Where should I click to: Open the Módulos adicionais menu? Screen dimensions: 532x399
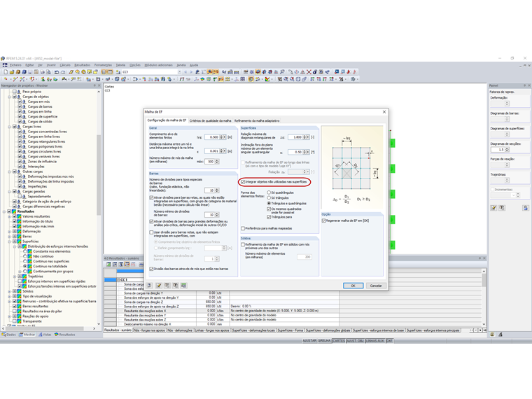(158, 65)
